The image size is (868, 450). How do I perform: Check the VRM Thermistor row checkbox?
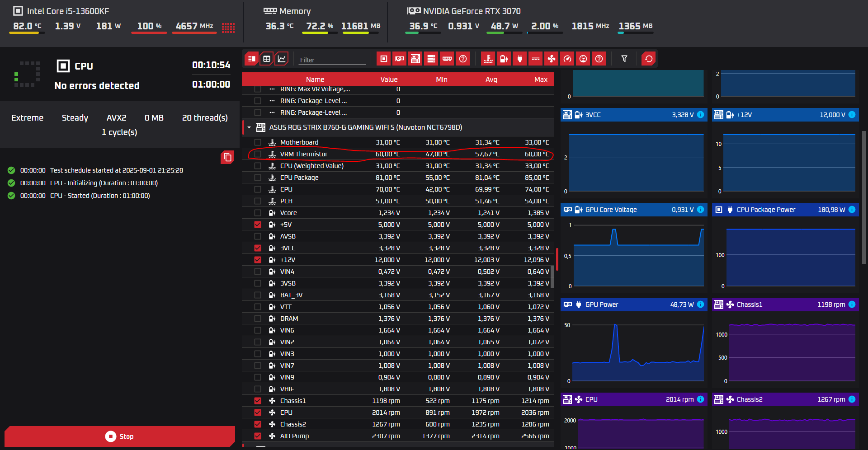coord(258,154)
